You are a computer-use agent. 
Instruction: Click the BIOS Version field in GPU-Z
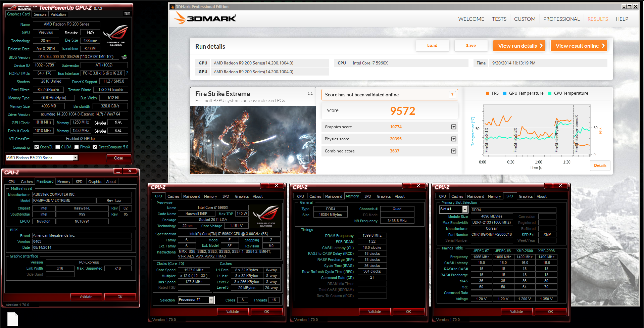(x=76, y=57)
